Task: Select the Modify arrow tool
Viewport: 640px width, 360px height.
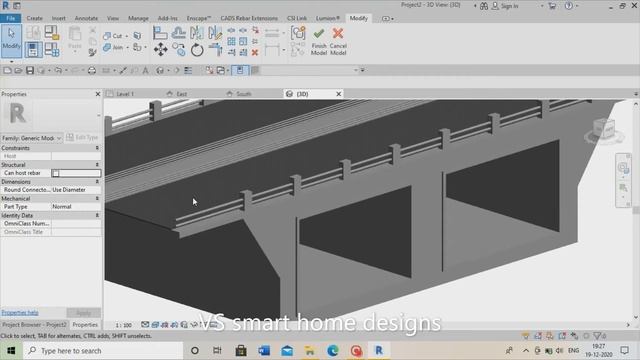Action: [x=11, y=40]
